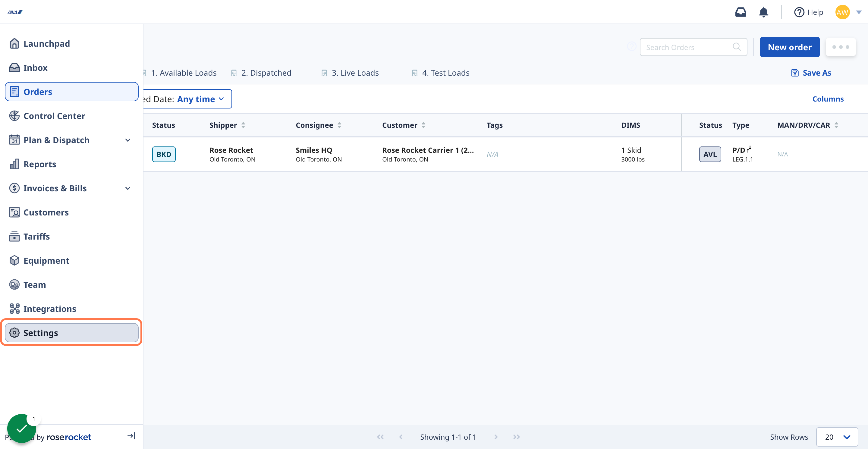Click the search help question icon

pyautogui.click(x=631, y=46)
